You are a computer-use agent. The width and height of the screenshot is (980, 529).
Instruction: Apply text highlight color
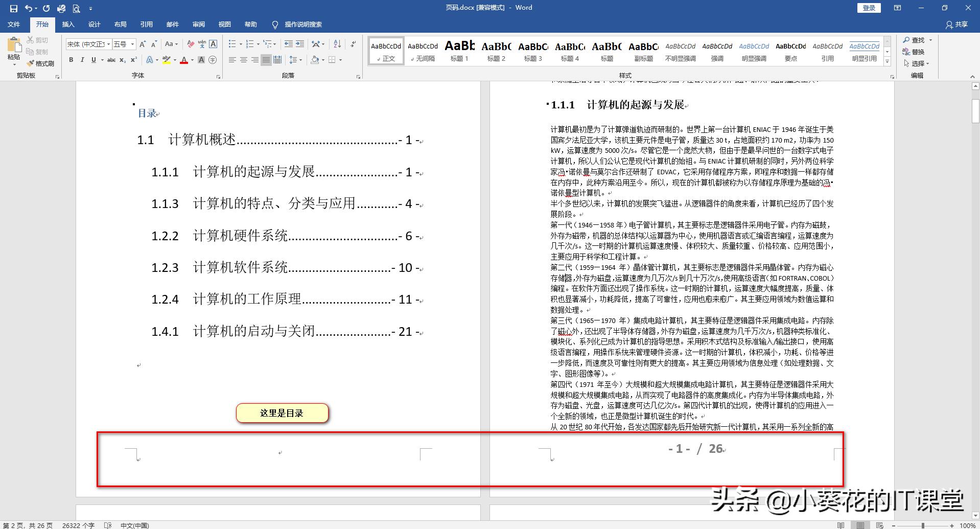pyautogui.click(x=167, y=60)
